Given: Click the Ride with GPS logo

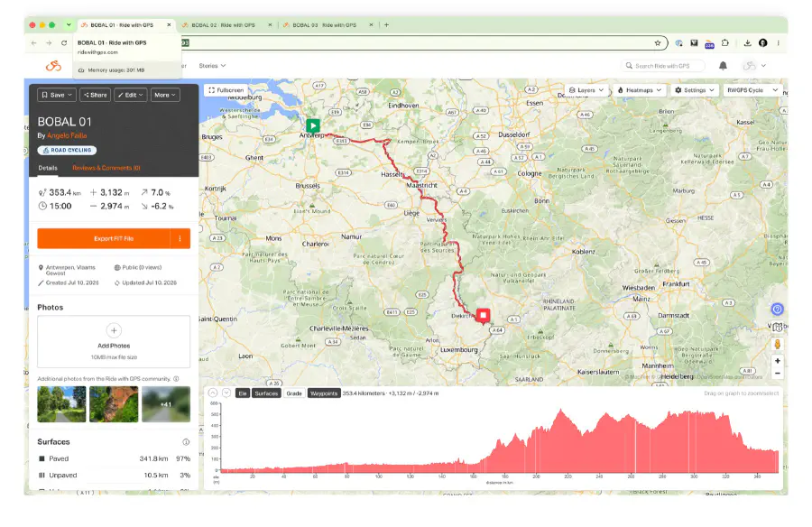Looking at the screenshot, I should (53, 65).
